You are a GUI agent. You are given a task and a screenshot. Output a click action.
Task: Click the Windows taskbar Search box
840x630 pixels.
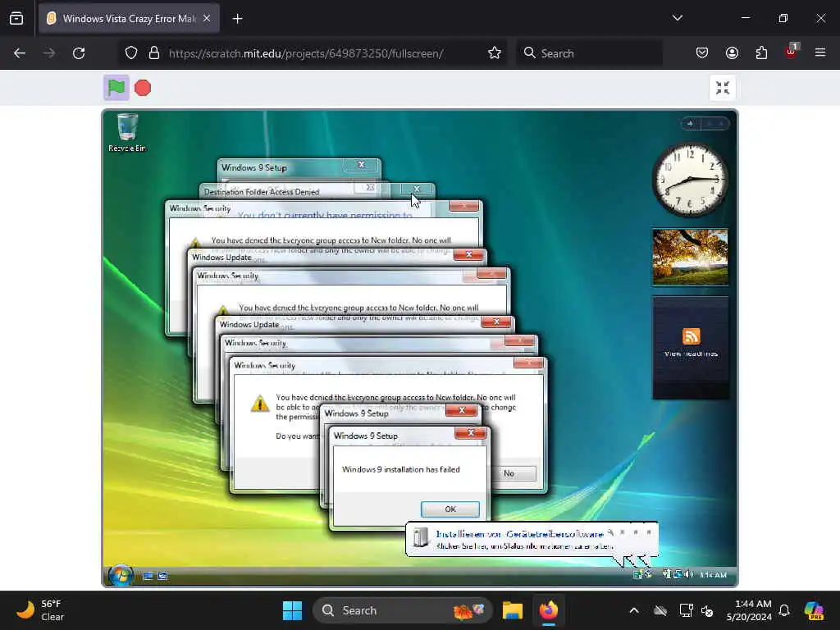402,610
